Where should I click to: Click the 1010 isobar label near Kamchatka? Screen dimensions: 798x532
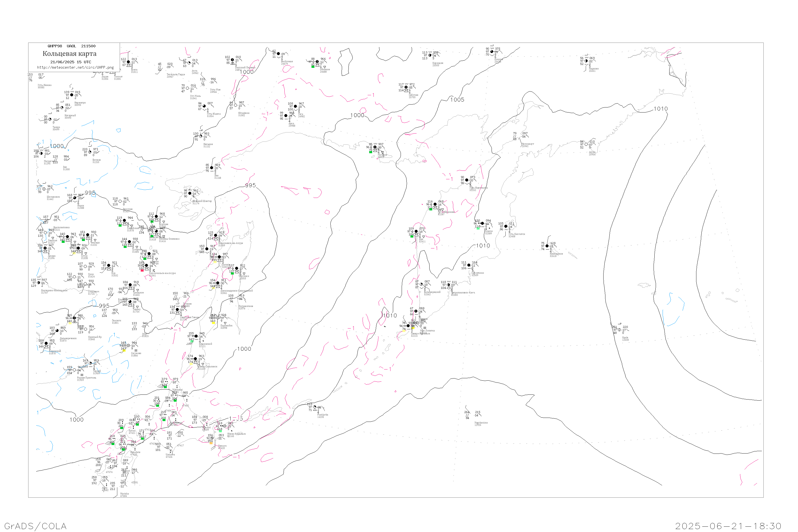pos(483,246)
